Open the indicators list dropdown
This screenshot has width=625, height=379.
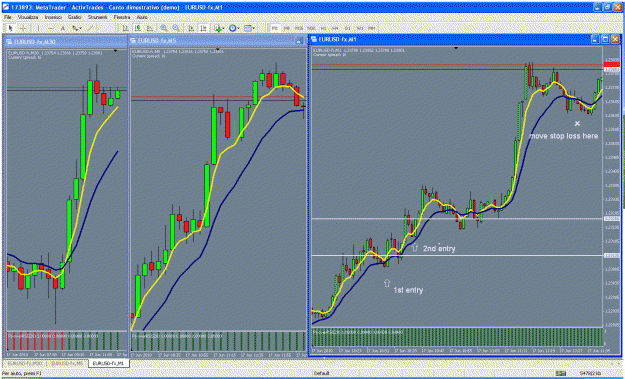219,28
